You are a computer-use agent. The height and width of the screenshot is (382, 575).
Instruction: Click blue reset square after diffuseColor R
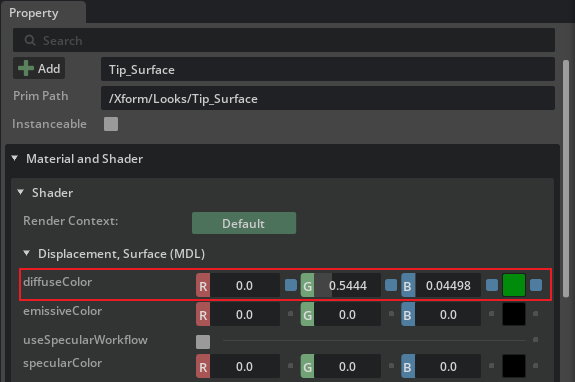[291, 285]
